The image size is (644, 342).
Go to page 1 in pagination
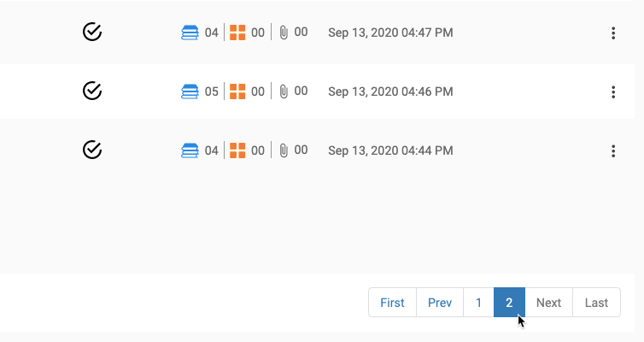tap(478, 303)
